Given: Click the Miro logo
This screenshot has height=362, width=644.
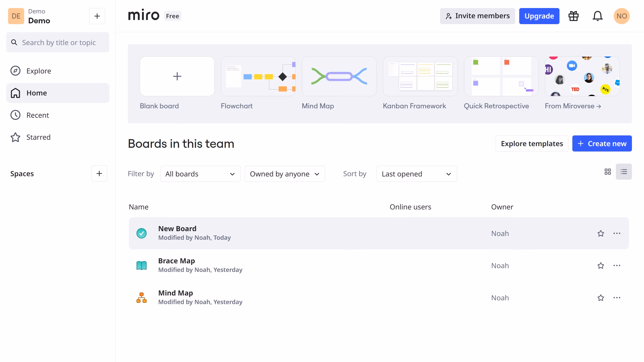Looking at the screenshot, I should pyautogui.click(x=144, y=15).
